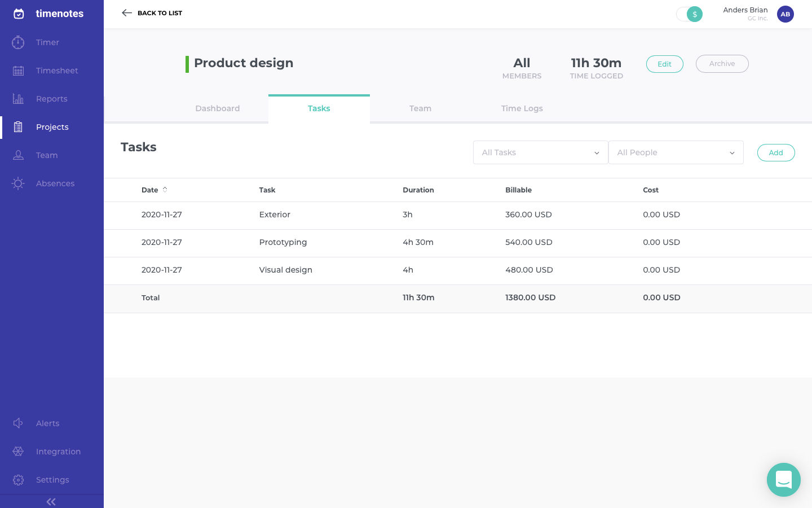Screen dimensions: 812x508
Task: Switch to the Team tab
Action: [421, 108]
